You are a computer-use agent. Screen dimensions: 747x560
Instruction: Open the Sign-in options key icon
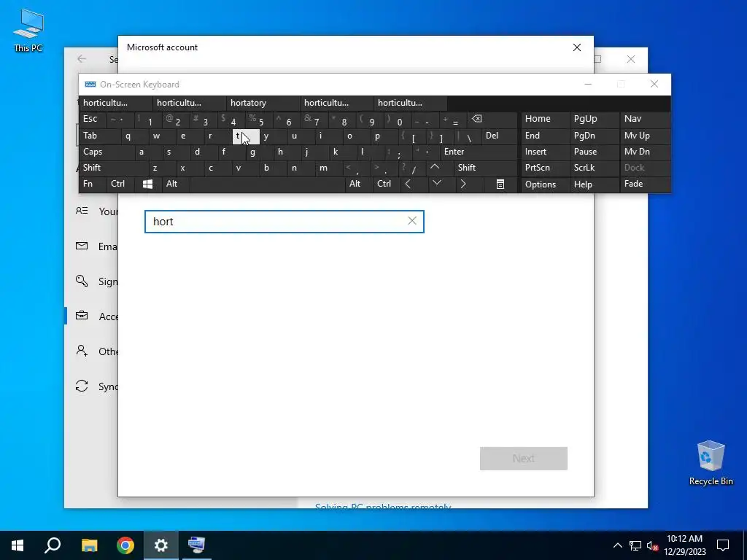click(x=82, y=281)
